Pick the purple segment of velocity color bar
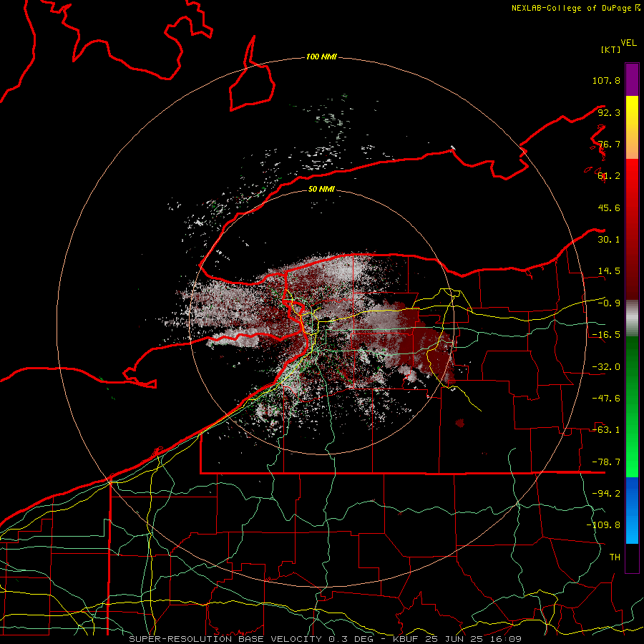 632,79
